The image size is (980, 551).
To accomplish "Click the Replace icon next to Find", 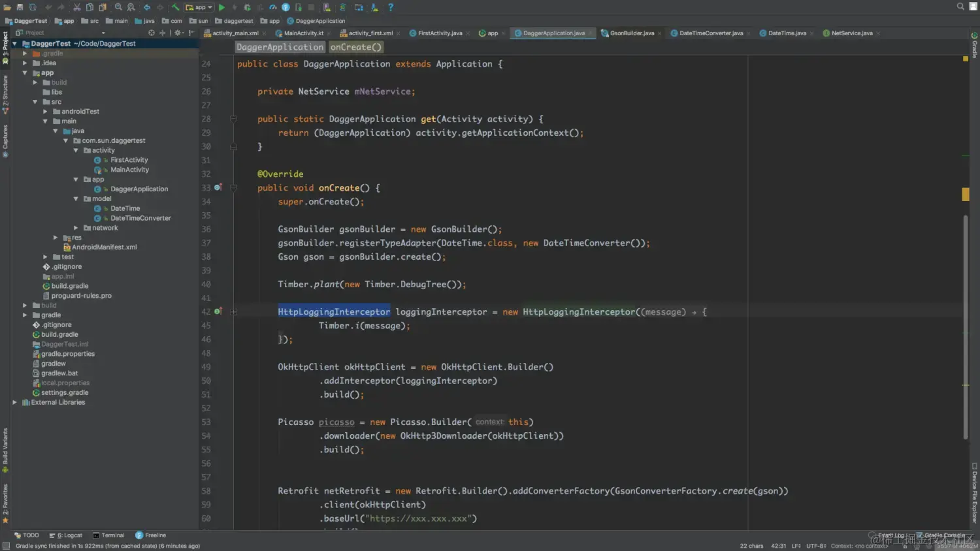I will tap(131, 7).
